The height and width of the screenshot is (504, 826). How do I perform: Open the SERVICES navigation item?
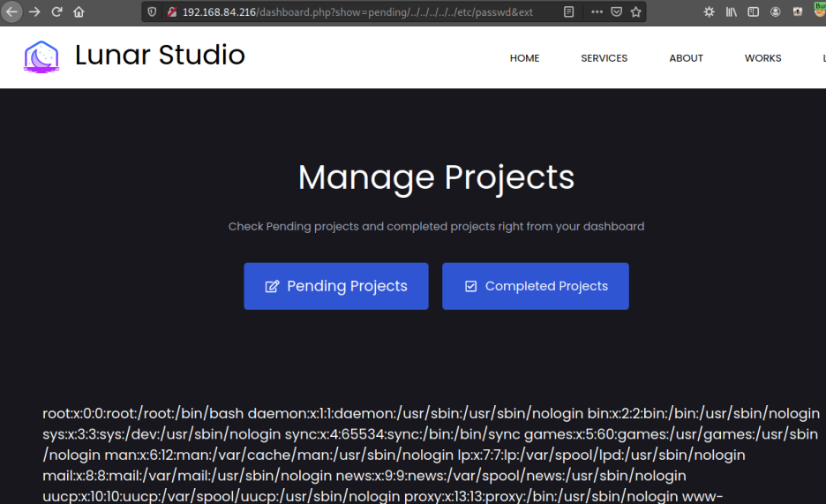point(604,58)
